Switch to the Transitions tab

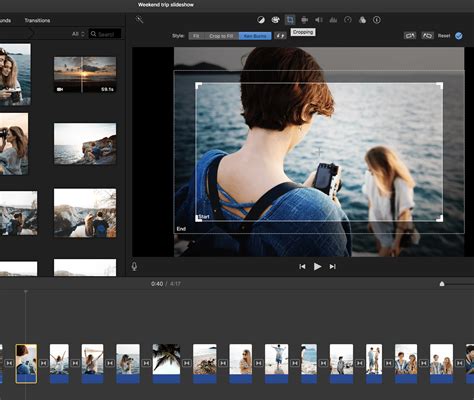(x=37, y=20)
